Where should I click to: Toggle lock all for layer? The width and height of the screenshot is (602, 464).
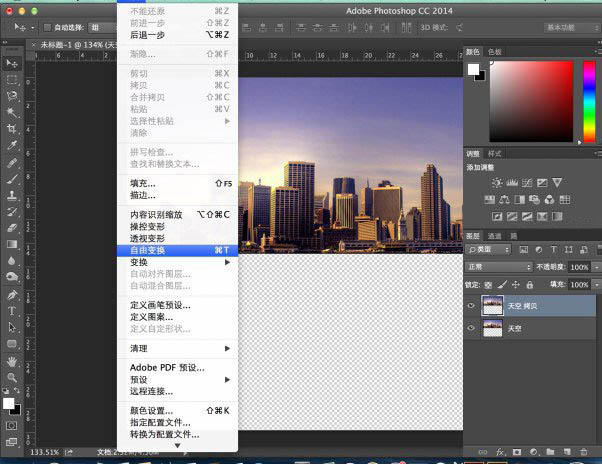click(529, 285)
